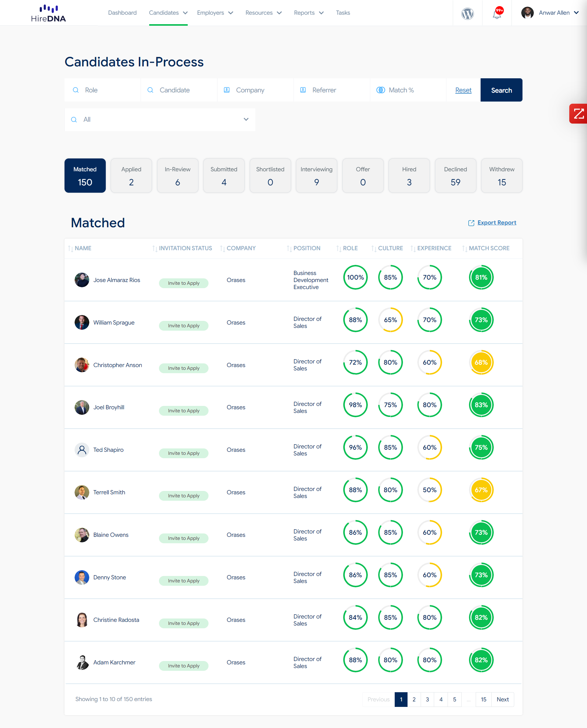Sort table by Name column arrows

pyautogui.click(x=70, y=249)
